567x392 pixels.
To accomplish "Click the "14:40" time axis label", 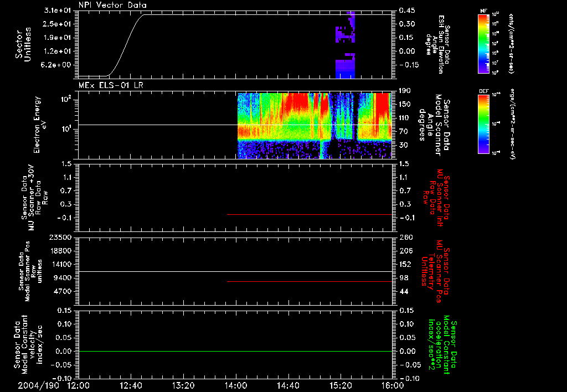I will tap(288, 385).
